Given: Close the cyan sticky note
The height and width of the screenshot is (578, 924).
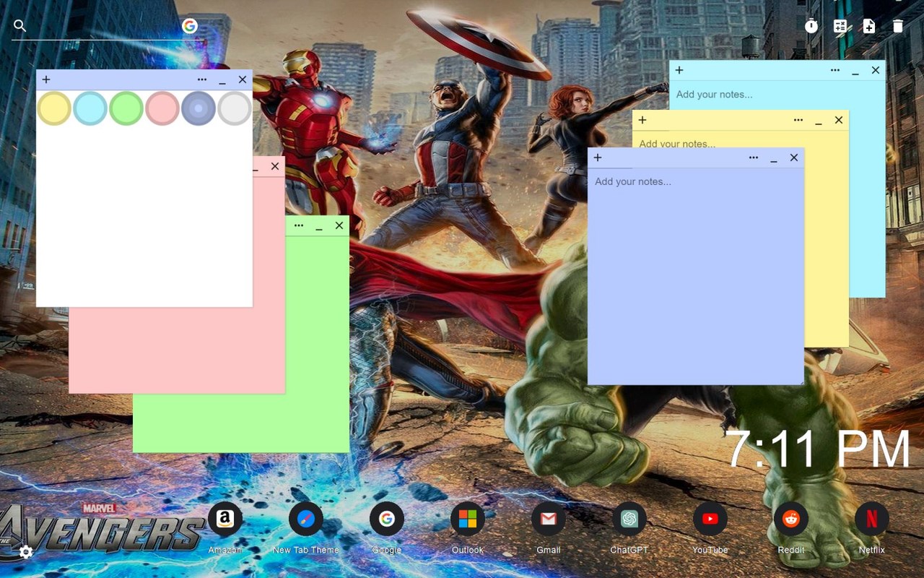Looking at the screenshot, I should [x=876, y=70].
